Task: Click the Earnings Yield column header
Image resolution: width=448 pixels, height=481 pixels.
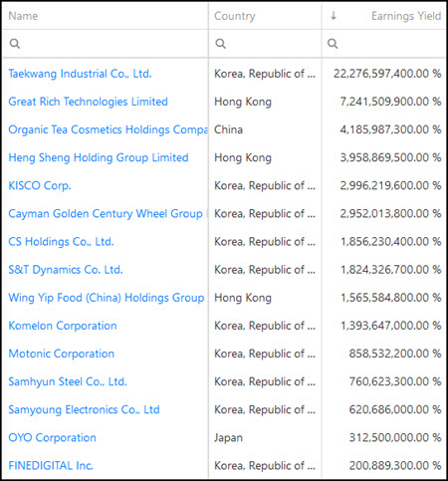Action: coord(406,16)
